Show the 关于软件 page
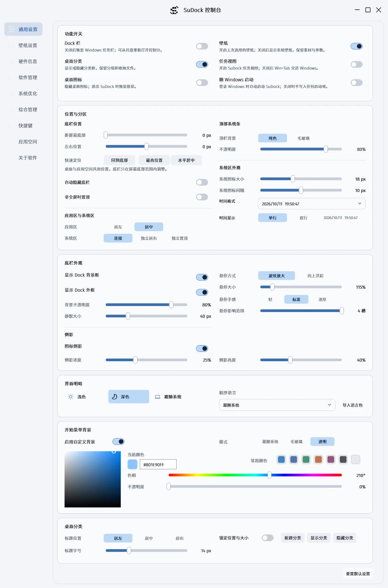 click(x=23, y=158)
